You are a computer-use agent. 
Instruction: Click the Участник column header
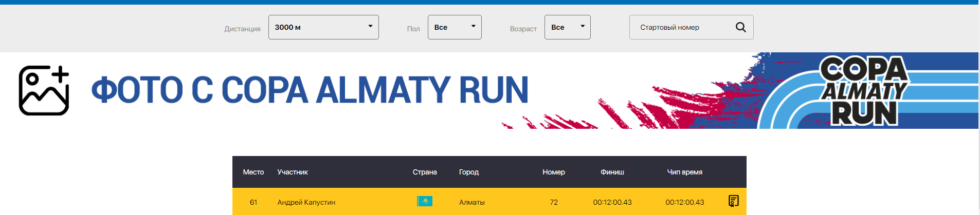(293, 172)
